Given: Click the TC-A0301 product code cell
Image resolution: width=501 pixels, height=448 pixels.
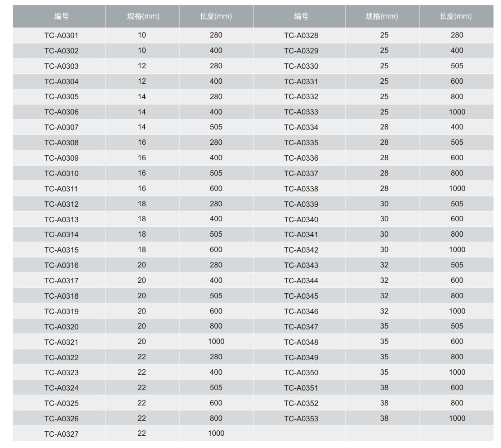Looking at the screenshot, I should [61, 35].
